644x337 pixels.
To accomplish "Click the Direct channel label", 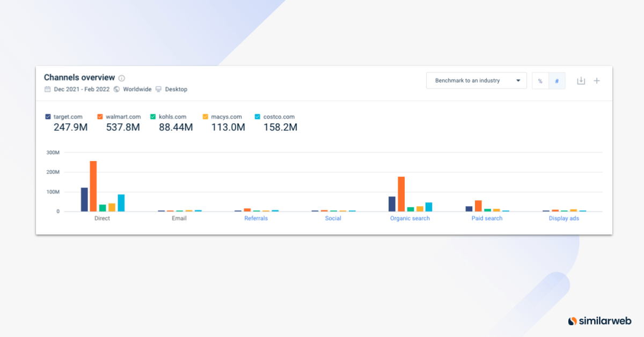I will [102, 218].
